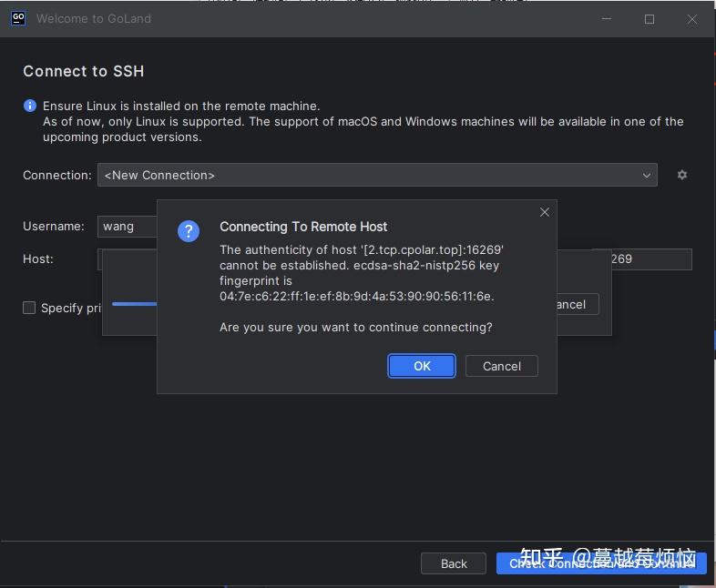Click the connection progress bar
The width and height of the screenshot is (716, 588).
pos(134,304)
